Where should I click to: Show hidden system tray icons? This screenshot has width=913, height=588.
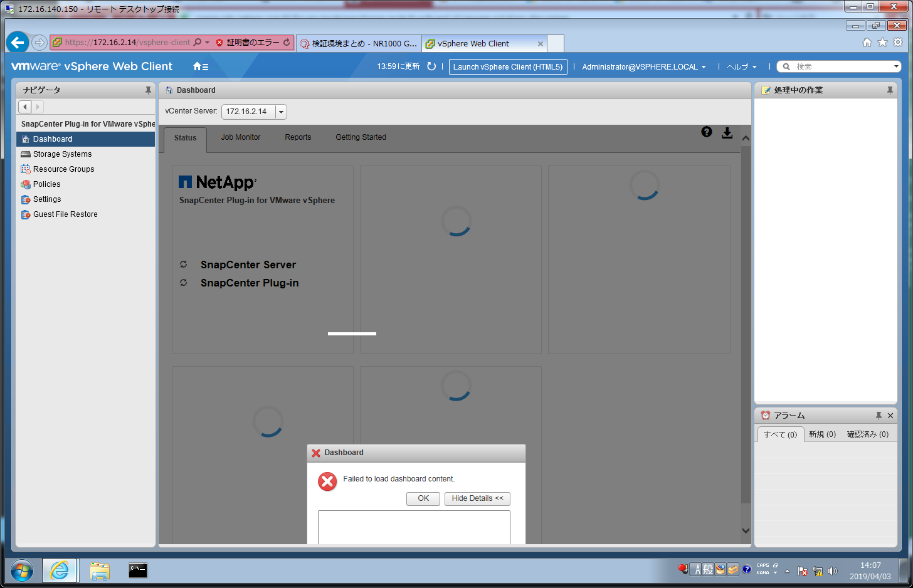point(787,571)
